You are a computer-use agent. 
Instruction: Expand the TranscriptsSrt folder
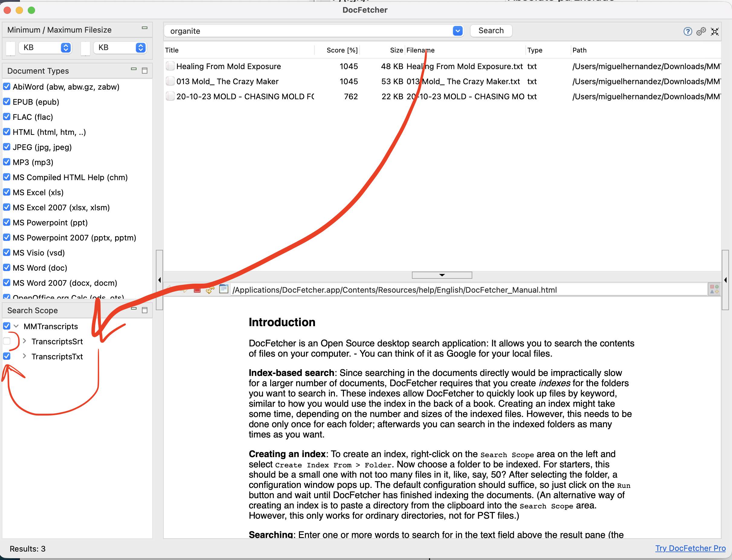coord(24,341)
